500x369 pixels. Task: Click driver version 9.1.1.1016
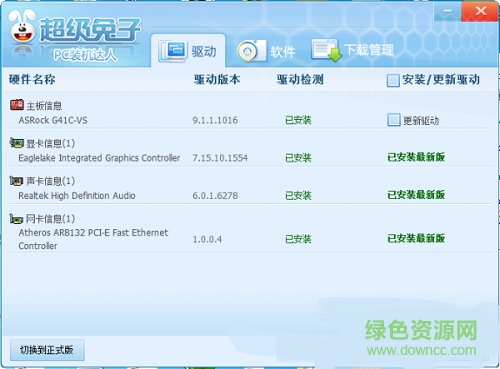point(215,120)
